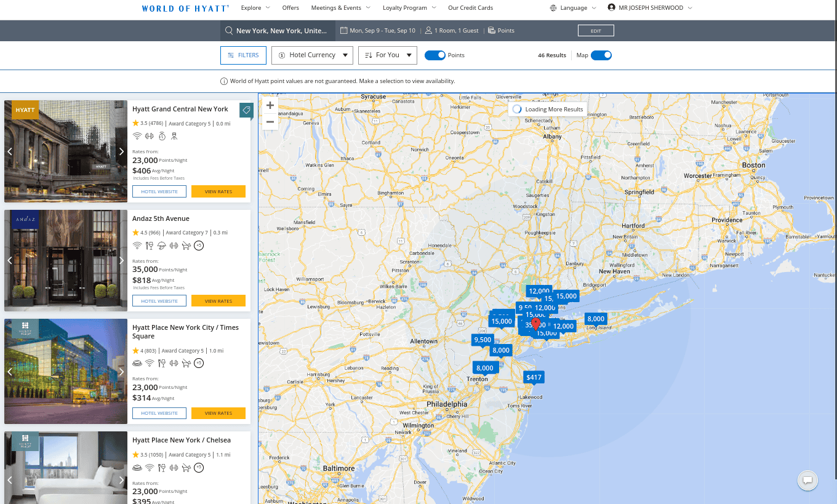Open Hyatt Place New York / Chelsea title
Viewport: 837px width, 504px height.
pos(182,440)
